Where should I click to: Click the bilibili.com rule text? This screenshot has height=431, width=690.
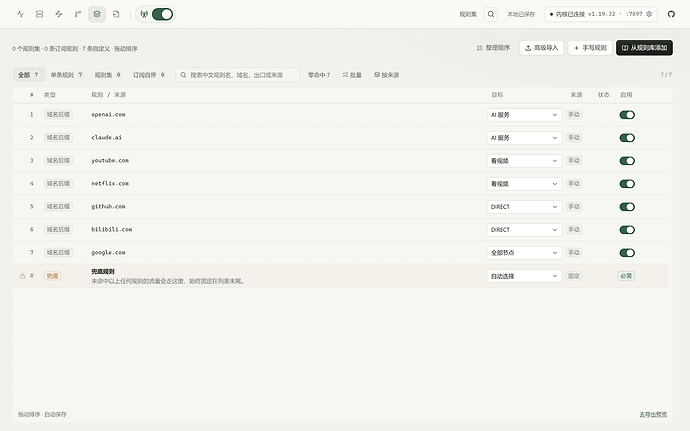[112, 229]
